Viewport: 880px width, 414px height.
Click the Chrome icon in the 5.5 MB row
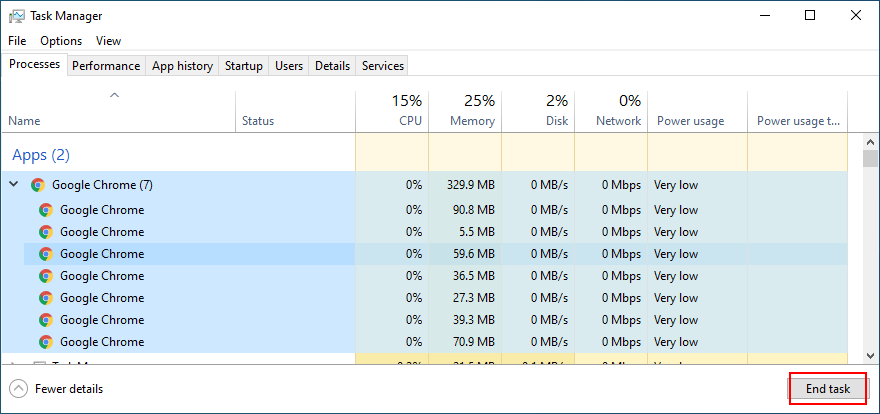[45, 232]
